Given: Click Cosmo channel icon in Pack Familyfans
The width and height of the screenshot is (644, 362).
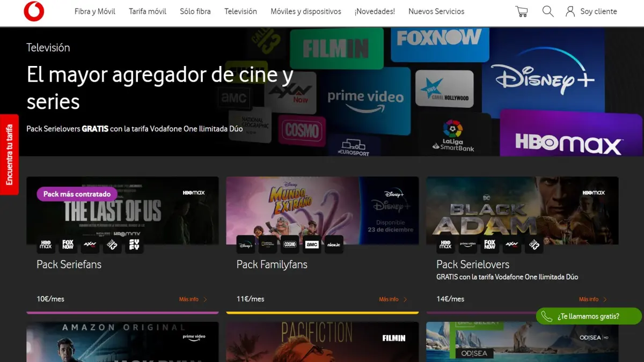Looking at the screenshot, I should click(x=290, y=245).
